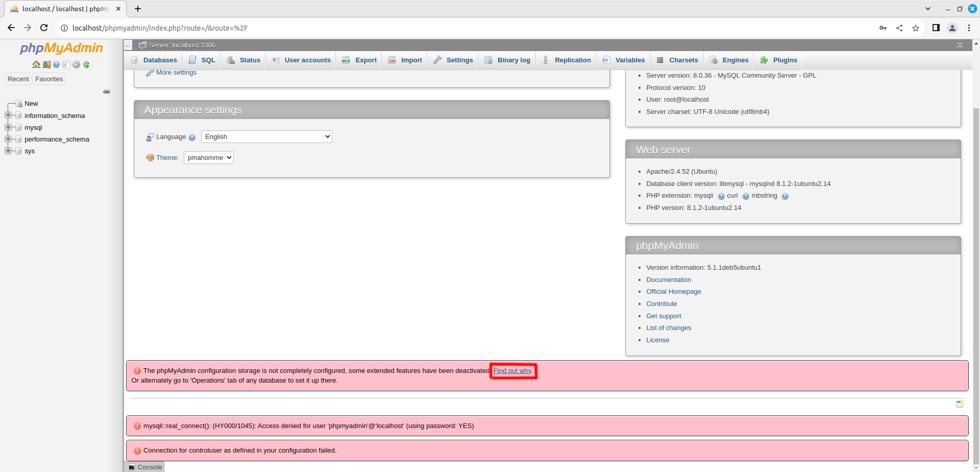The image size is (980, 472).
Task: Open the Theme dropdown showing pmahomme
Action: coord(209,157)
